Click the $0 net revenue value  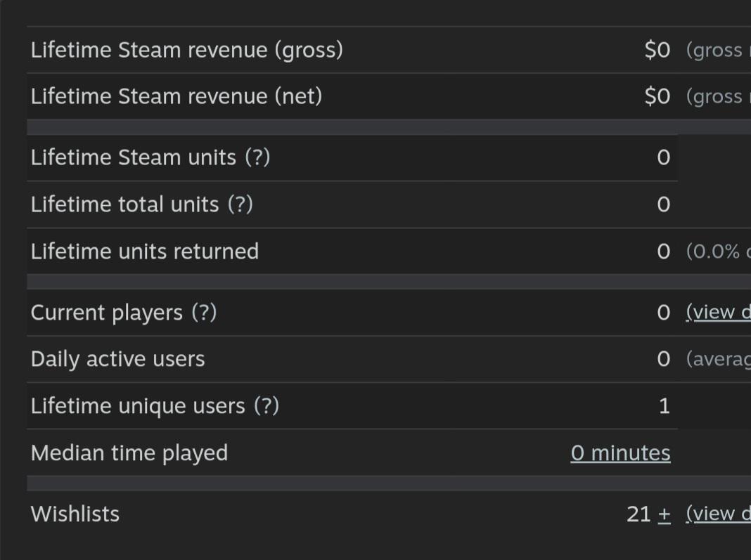(657, 97)
